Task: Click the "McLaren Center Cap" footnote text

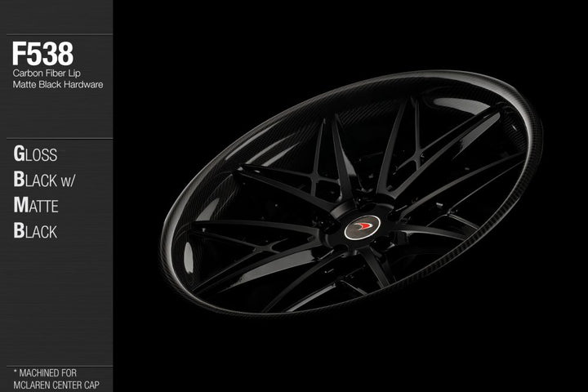Action: [x=56, y=385]
